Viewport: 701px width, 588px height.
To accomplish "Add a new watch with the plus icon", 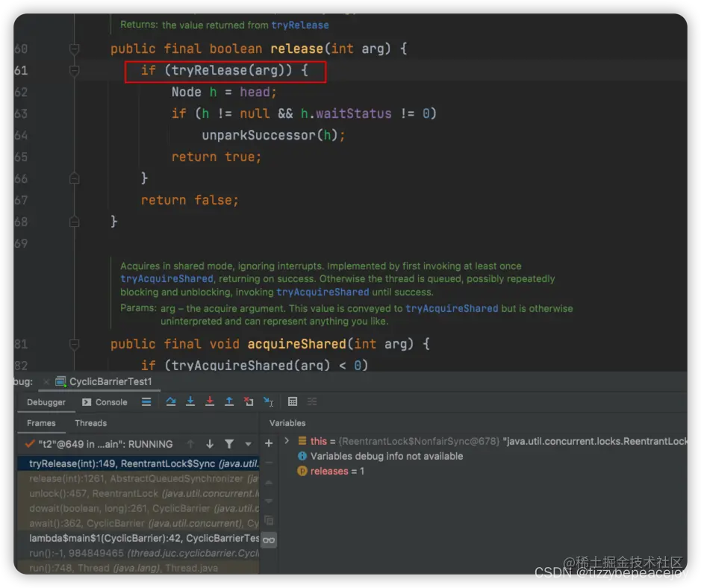I will pos(269,443).
